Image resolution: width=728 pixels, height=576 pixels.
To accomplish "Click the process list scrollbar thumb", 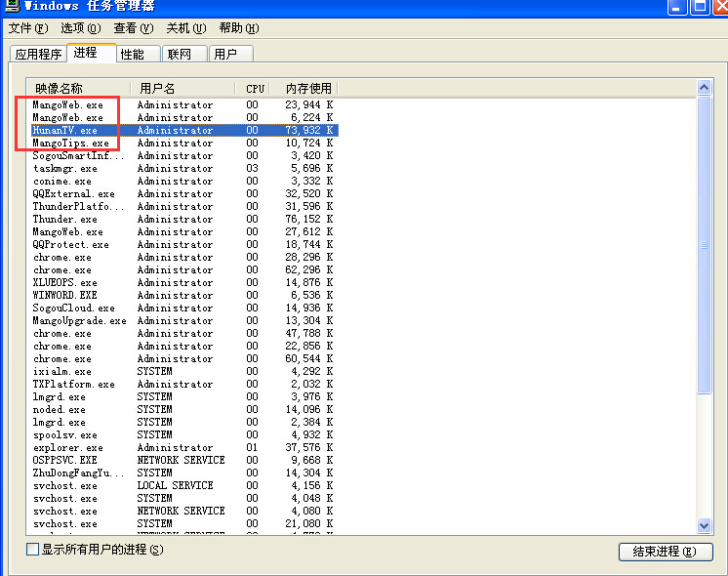I will point(705,244).
